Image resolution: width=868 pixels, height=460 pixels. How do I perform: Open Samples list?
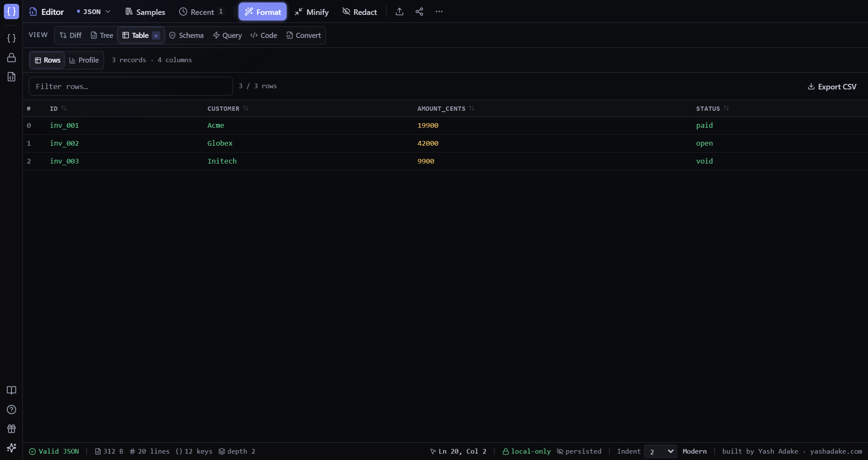coord(145,12)
